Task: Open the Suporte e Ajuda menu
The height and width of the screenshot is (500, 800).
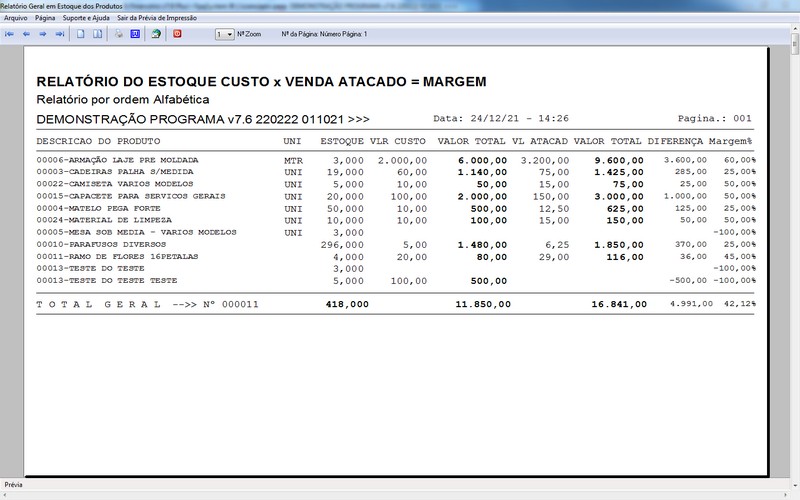Action: tap(86, 18)
